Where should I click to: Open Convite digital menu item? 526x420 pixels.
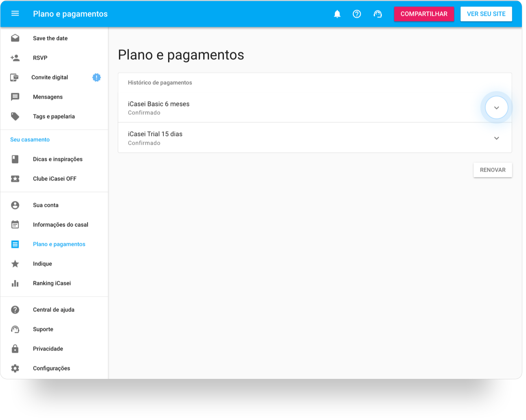tap(54, 77)
